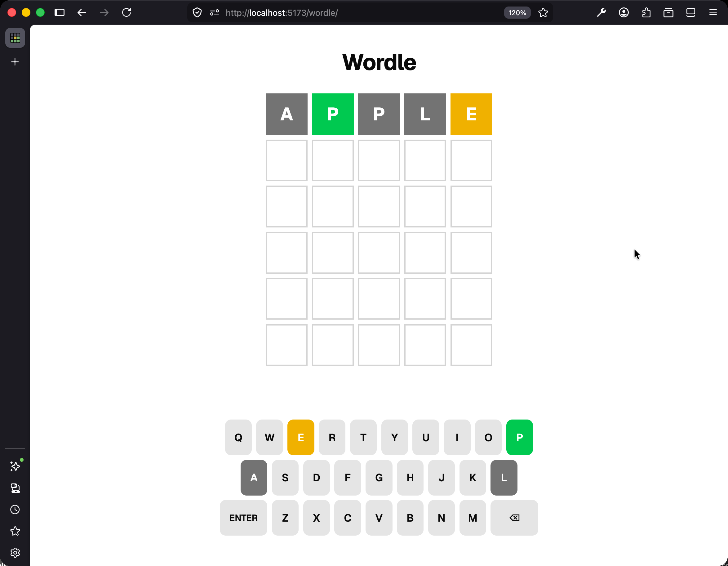728x566 pixels.
Task: Click the yellow E key
Action: tap(301, 437)
